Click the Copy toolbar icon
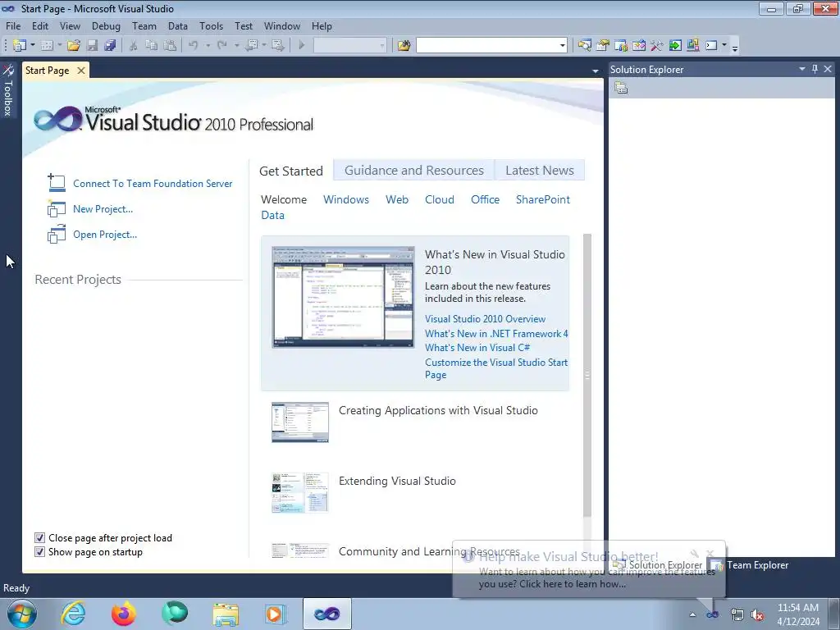The image size is (840, 630). [x=152, y=46]
